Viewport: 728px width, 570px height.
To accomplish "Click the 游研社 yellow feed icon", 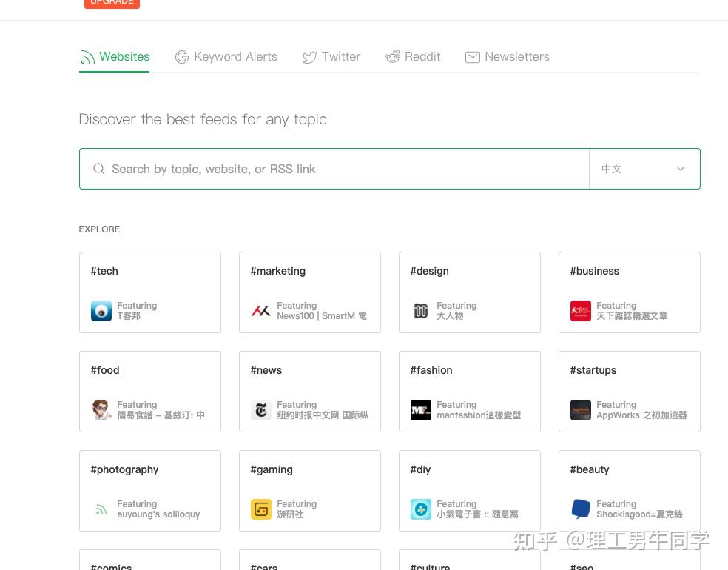I will tap(261, 509).
